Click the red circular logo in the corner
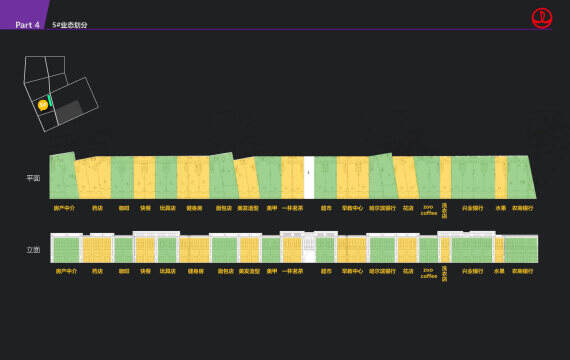 coord(542,17)
